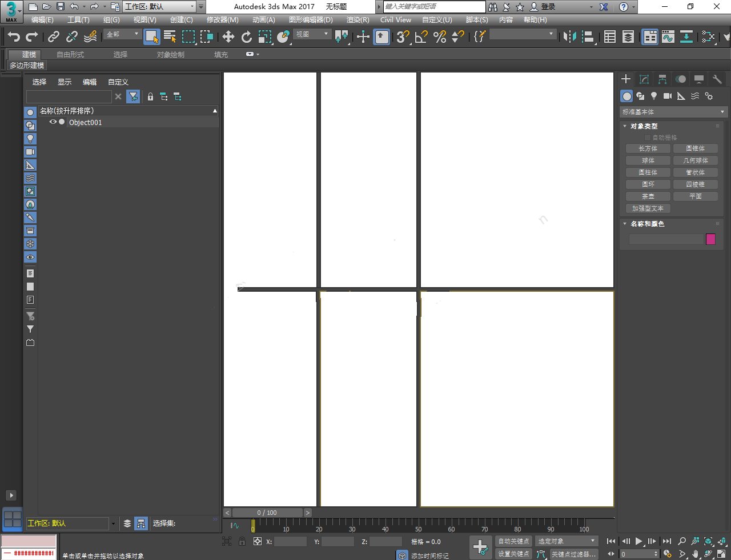Open the Hierarchy panel tab
The image size is (731, 560).
(662, 79)
